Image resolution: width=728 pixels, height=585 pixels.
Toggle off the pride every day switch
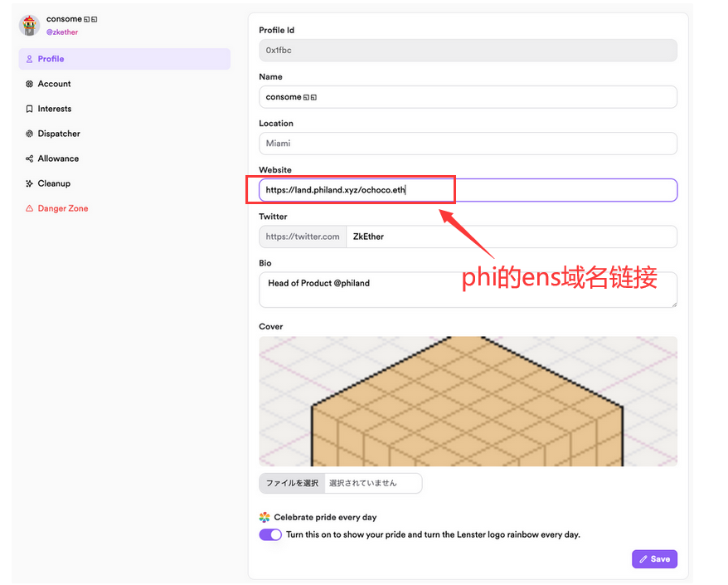pos(270,534)
